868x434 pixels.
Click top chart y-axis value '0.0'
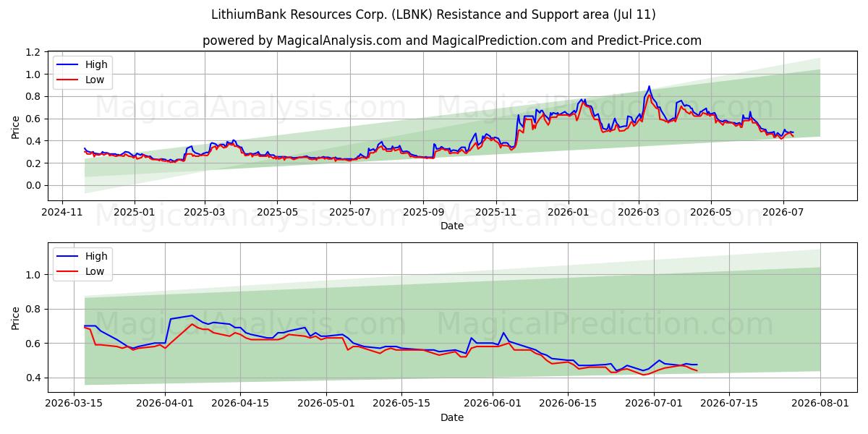pos(34,185)
